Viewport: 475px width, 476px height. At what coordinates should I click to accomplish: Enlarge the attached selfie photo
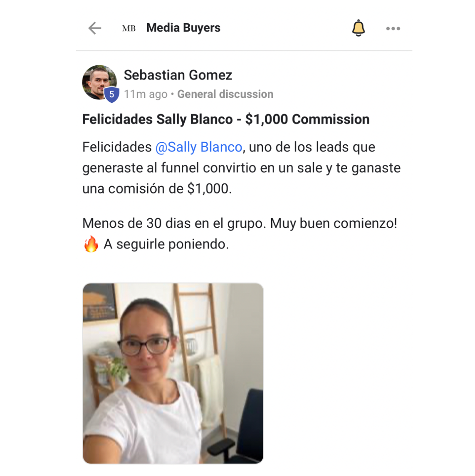[173, 373]
